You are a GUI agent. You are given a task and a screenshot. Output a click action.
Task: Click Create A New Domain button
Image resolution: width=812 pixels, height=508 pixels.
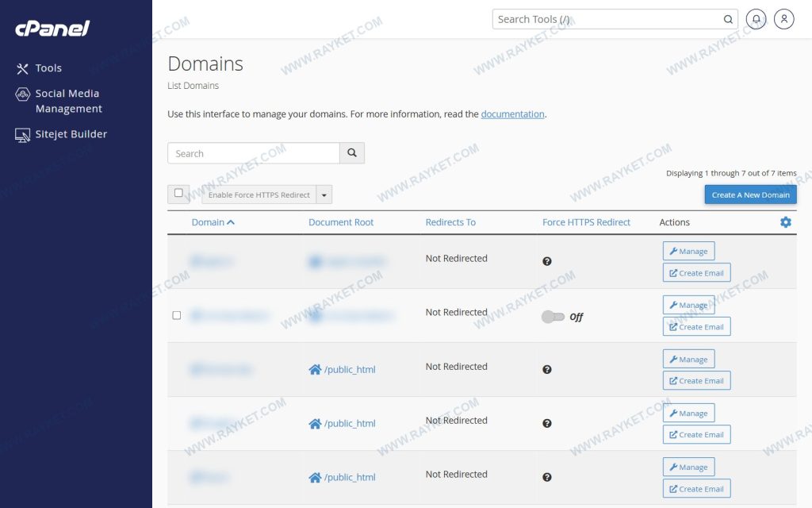point(750,195)
